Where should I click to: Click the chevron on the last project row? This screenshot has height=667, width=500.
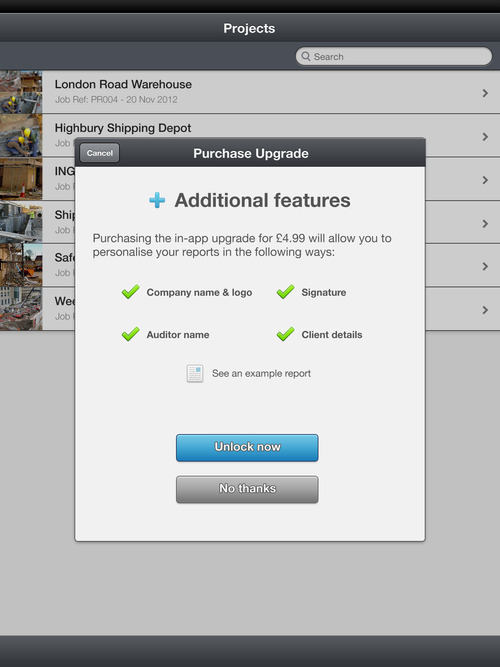click(485, 310)
